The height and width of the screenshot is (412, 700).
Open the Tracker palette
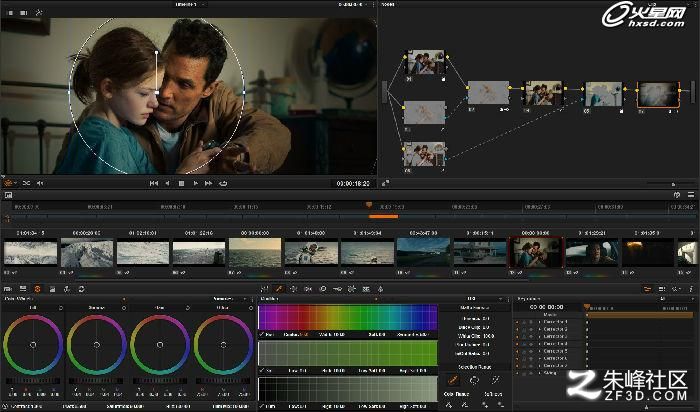tap(308, 289)
